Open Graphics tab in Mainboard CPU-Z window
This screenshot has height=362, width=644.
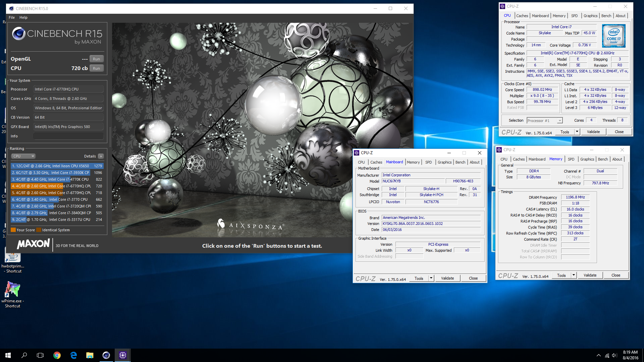pyautogui.click(x=444, y=162)
